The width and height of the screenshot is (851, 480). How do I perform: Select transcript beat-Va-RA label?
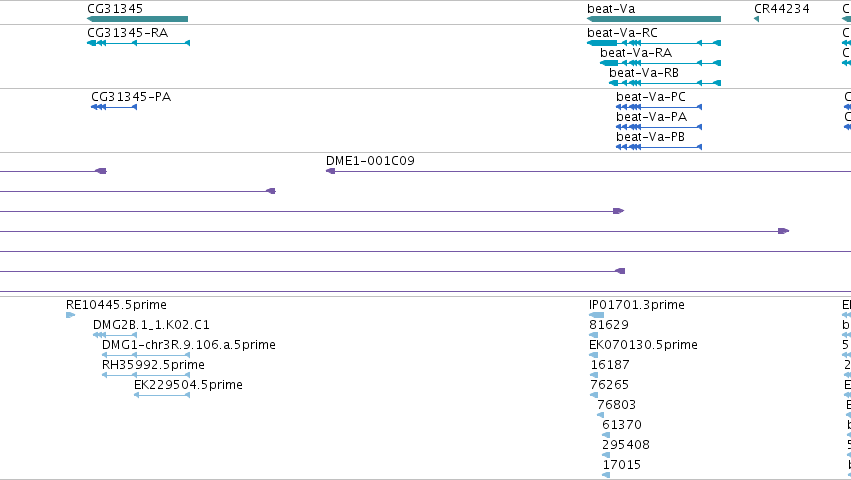636,53
